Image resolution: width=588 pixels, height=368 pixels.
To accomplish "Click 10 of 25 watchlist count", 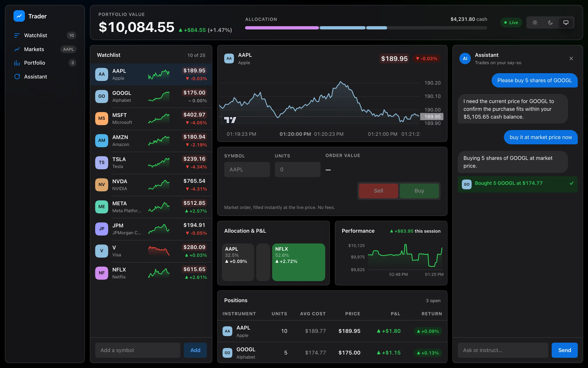I will [x=196, y=55].
